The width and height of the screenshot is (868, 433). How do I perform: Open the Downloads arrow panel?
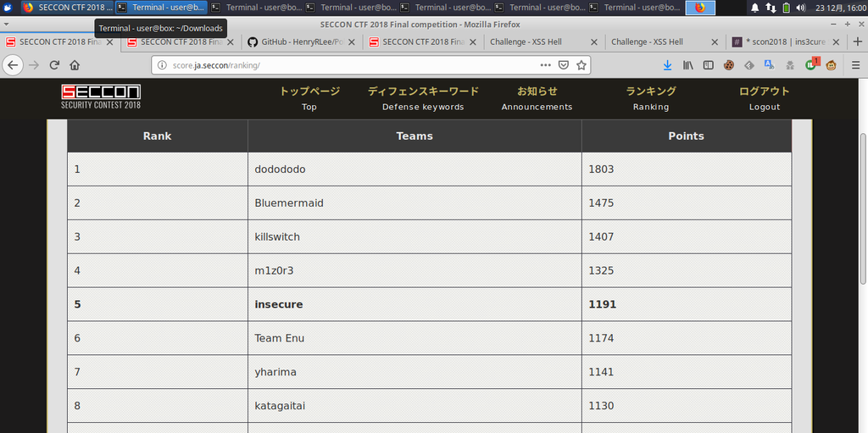click(668, 65)
